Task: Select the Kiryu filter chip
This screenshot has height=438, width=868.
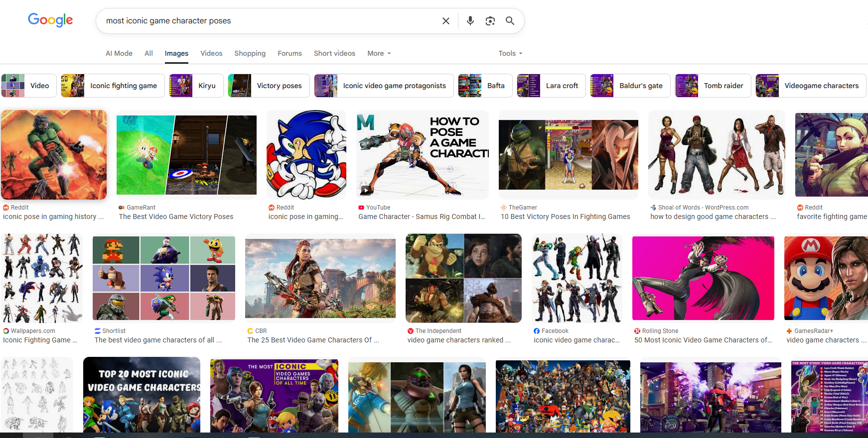Action: [196, 86]
